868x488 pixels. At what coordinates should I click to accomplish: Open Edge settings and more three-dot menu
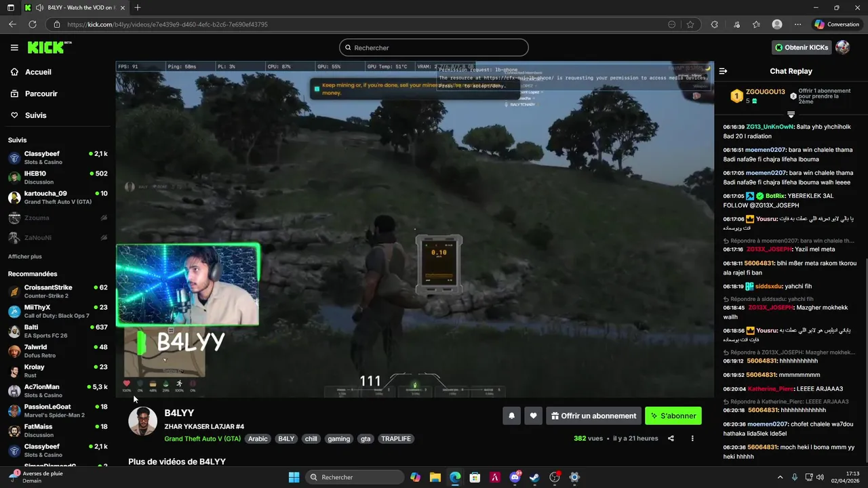click(x=797, y=24)
